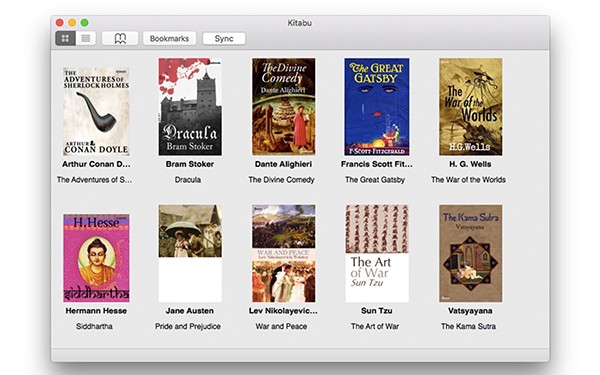
Task: Open the Pride and Prejudice cover
Action: 190,253
